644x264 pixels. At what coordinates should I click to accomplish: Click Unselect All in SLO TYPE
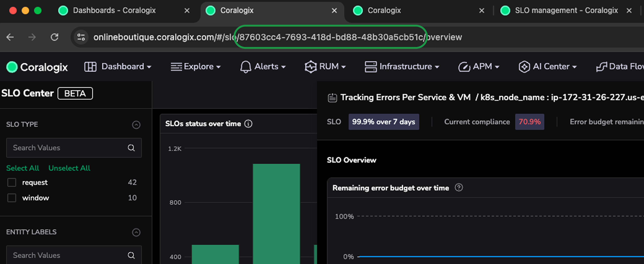click(x=69, y=168)
